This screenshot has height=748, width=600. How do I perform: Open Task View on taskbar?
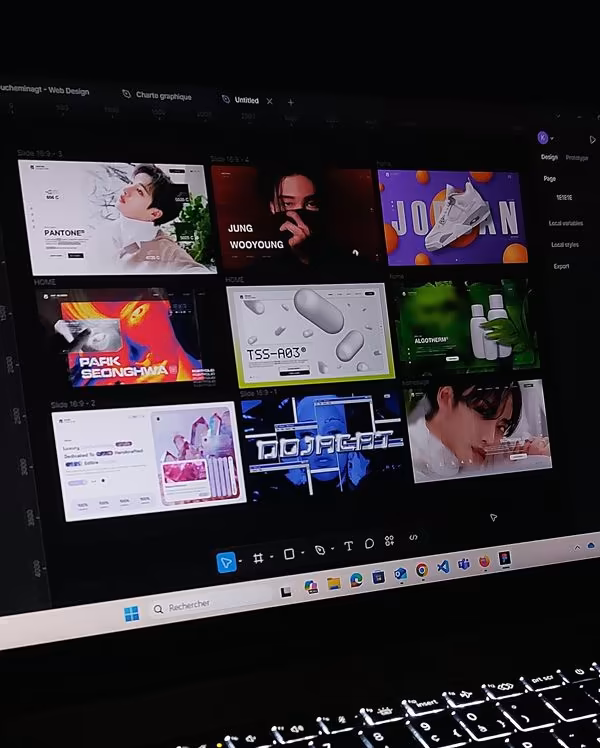point(286,592)
